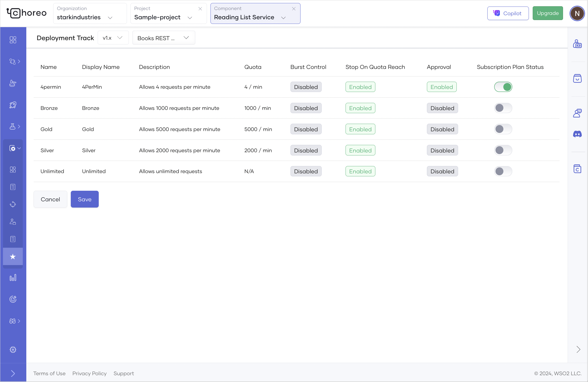Clear the Component selection with X

click(x=294, y=9)
